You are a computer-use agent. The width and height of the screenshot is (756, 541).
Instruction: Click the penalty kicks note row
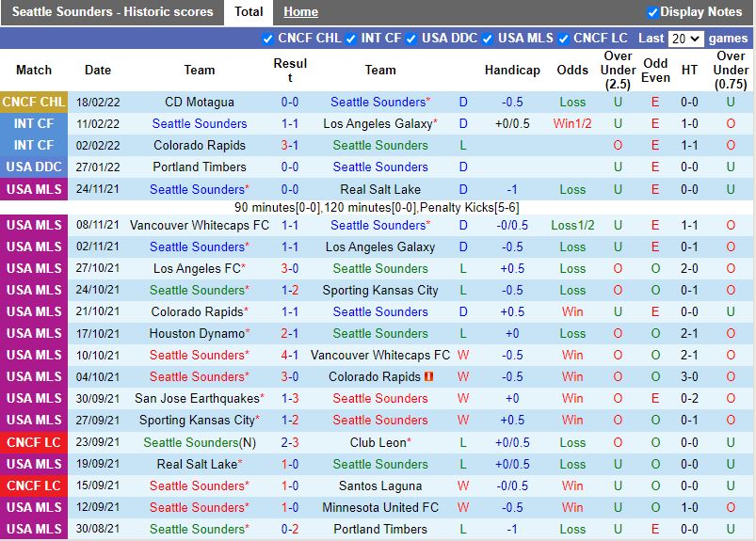377,208
